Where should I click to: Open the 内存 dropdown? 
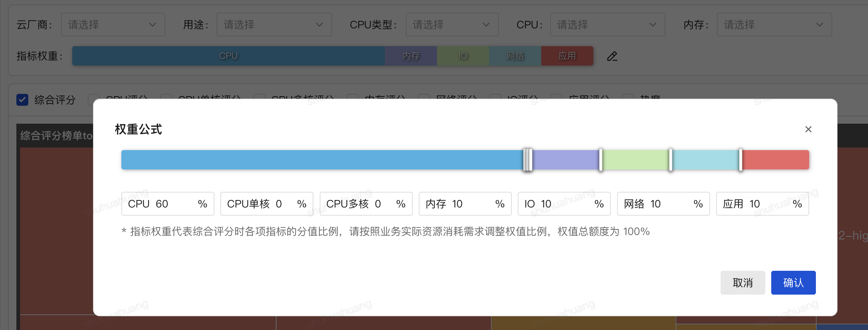point(774,25)
